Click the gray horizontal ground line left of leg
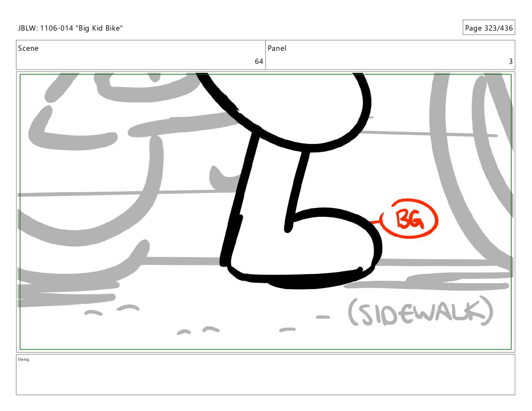Screen dimensions: 532x411 click(128, 193)
